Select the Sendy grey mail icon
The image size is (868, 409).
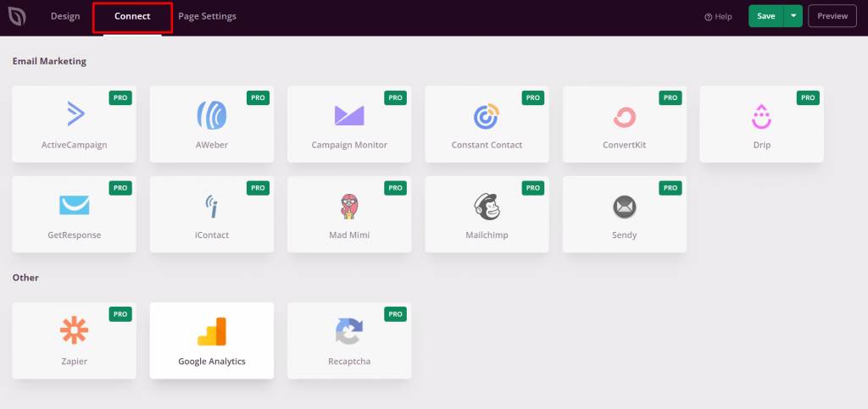(625, 207)
